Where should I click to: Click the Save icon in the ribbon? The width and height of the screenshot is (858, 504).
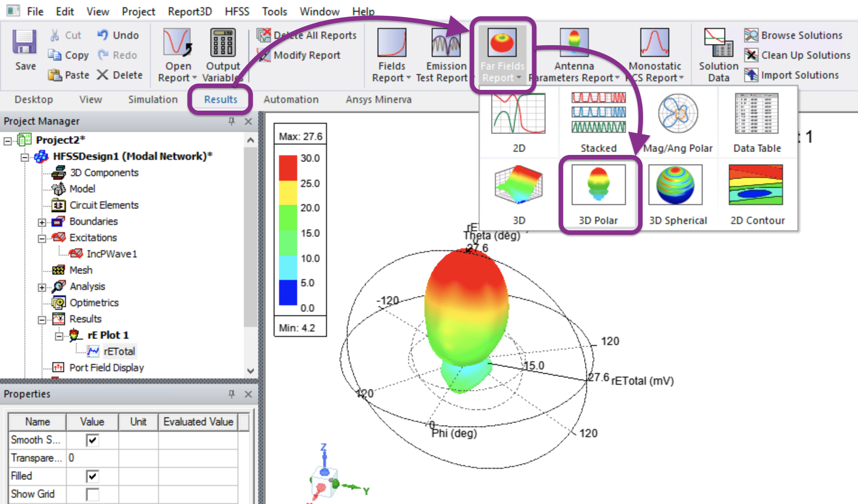25,42
